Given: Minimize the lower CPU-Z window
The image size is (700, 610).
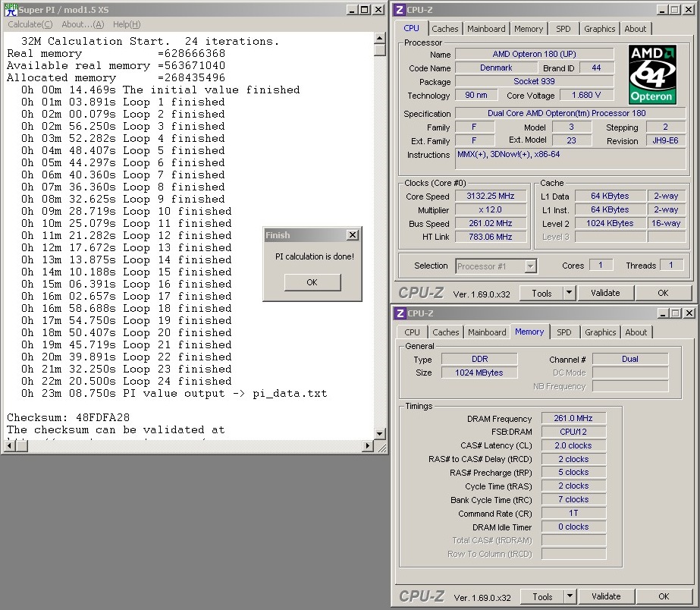Looking at the screenshot, I should tap(663, 313).
